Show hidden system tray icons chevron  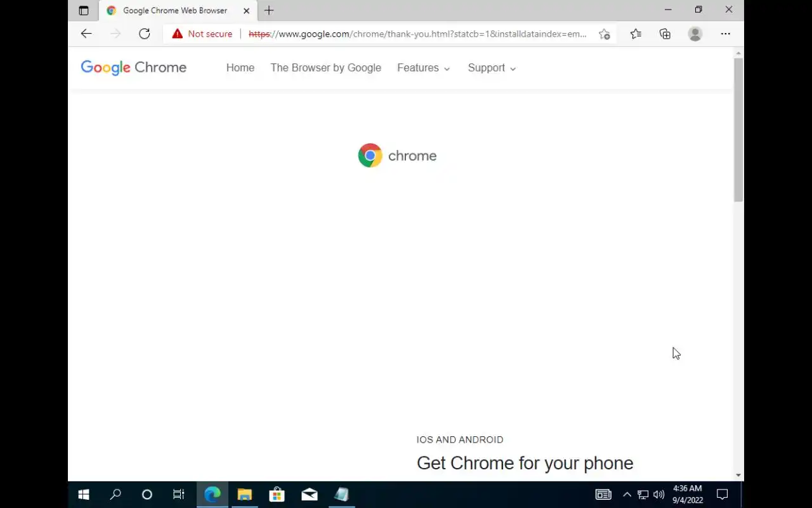point(627,495)
